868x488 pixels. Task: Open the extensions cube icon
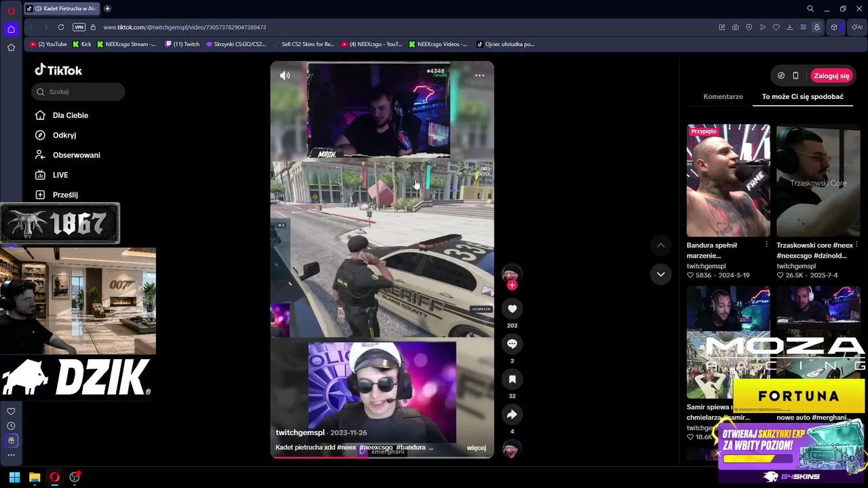point(834,27)
